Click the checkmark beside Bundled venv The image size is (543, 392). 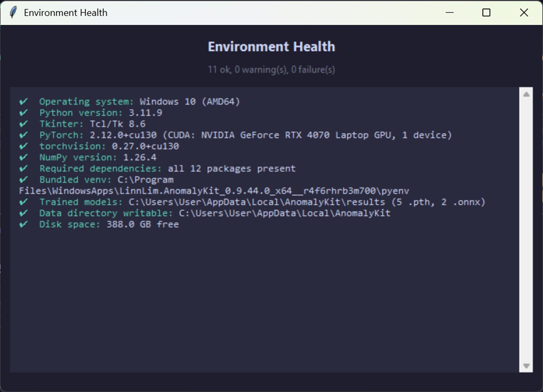(23, 179)
